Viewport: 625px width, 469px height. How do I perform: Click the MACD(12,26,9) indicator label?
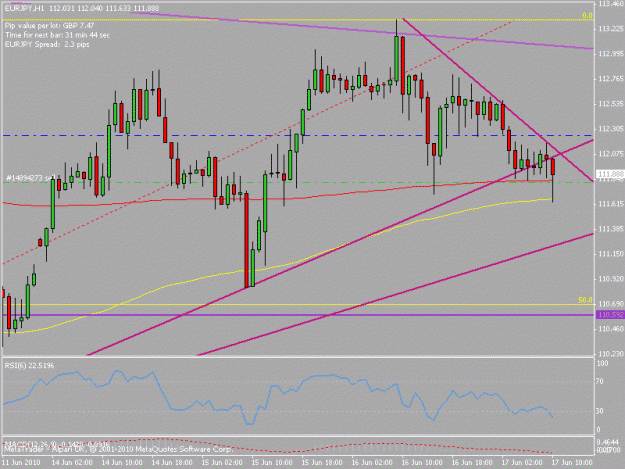click(x=56, y=443)
